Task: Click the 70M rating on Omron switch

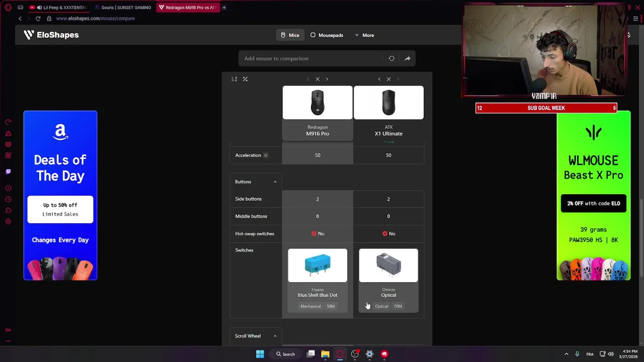Action: (x=398, y=306)
